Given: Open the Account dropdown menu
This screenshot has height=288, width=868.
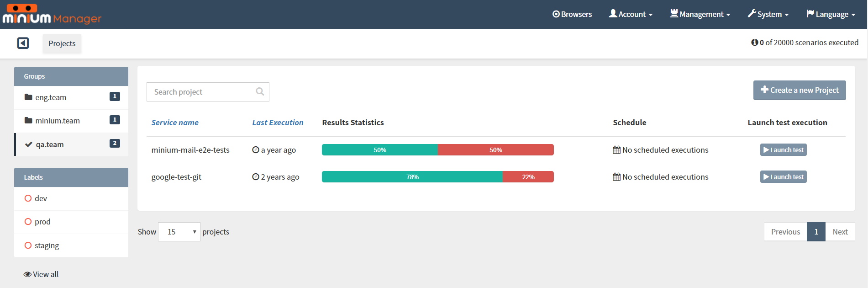Looking at the screenshot, I should click(631, 14).
